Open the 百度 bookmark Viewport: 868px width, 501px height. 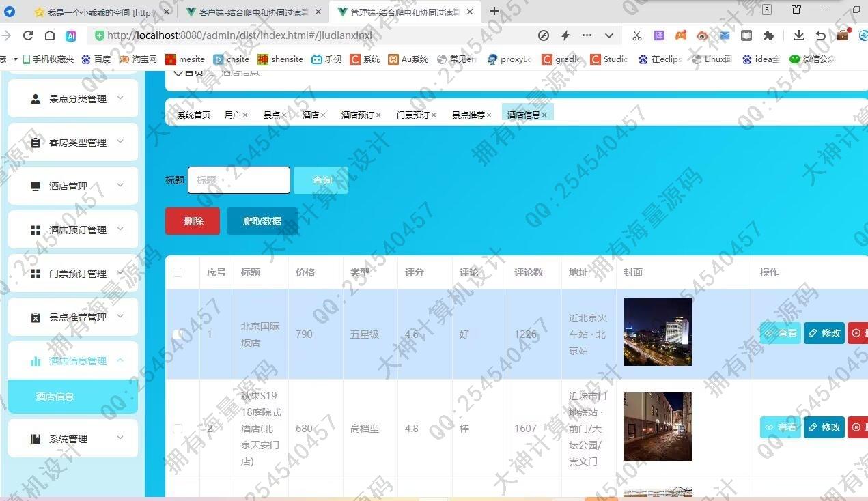[96, 59]
